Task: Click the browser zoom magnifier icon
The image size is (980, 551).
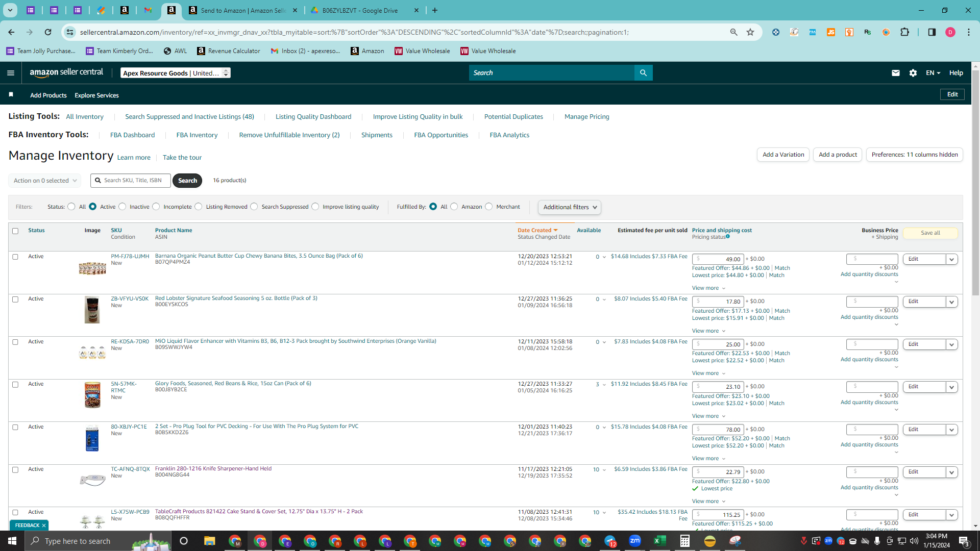Action: (x=734, y=32)
